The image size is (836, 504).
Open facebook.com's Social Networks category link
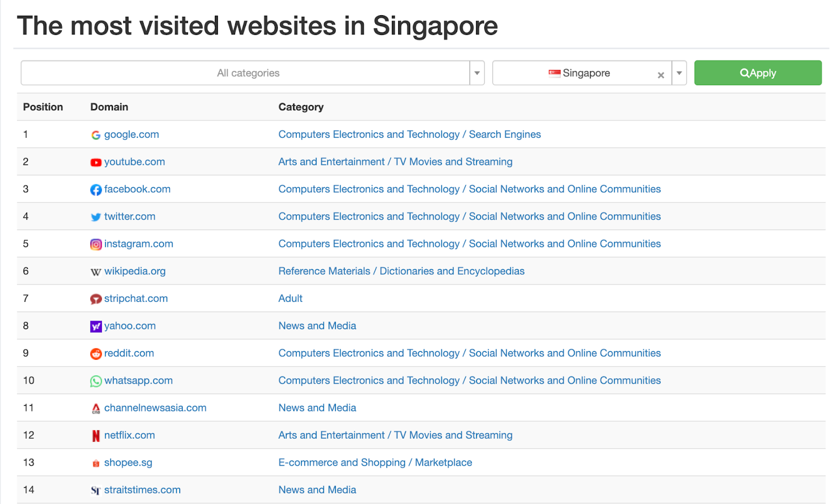point(470,189)
